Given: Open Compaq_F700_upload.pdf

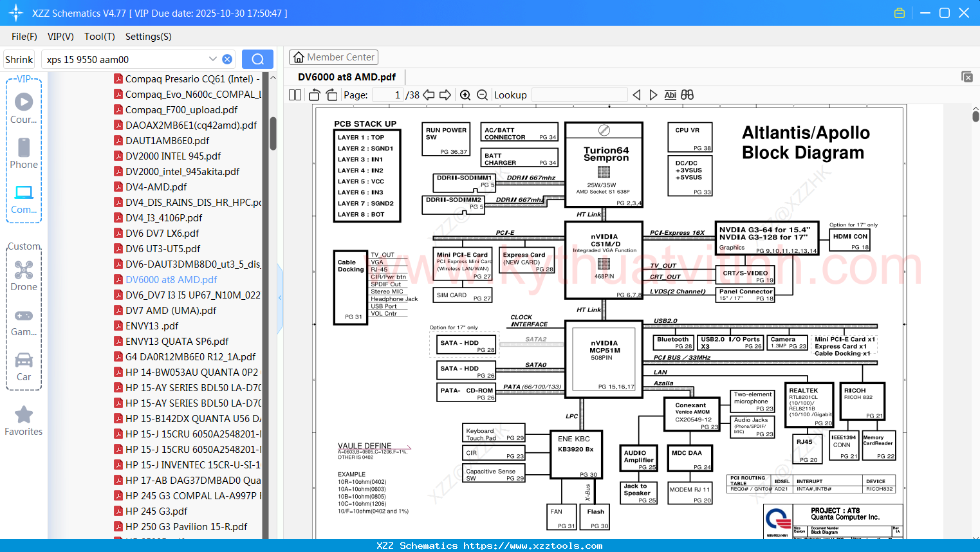Looking at the screenshot, I should [176, 110].
